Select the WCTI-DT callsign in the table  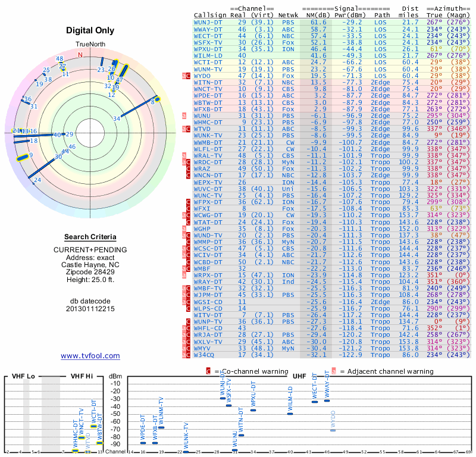coord(208,62)
